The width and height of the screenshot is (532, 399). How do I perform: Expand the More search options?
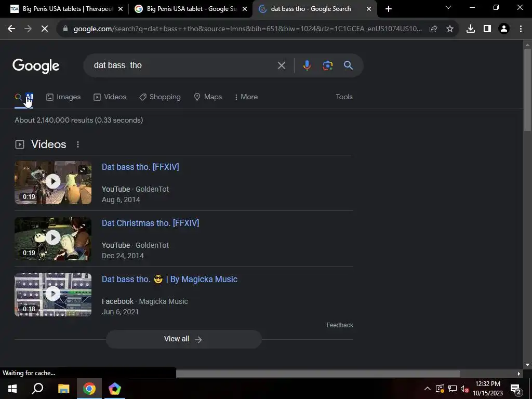246,97
